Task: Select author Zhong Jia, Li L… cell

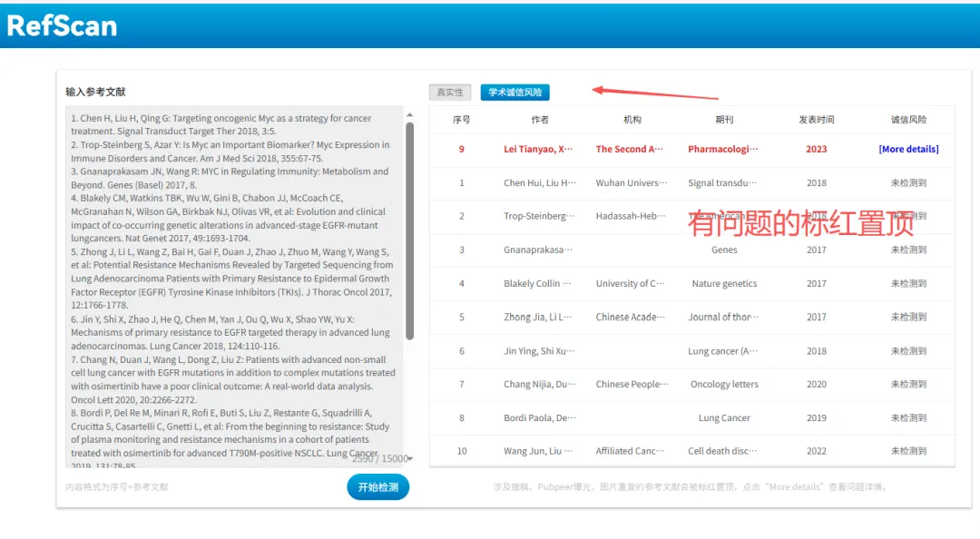Action: click(x=538, y=317)
